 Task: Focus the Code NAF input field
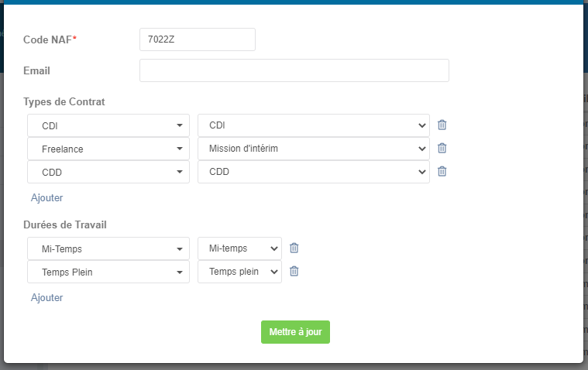click(x=198, y=39)
